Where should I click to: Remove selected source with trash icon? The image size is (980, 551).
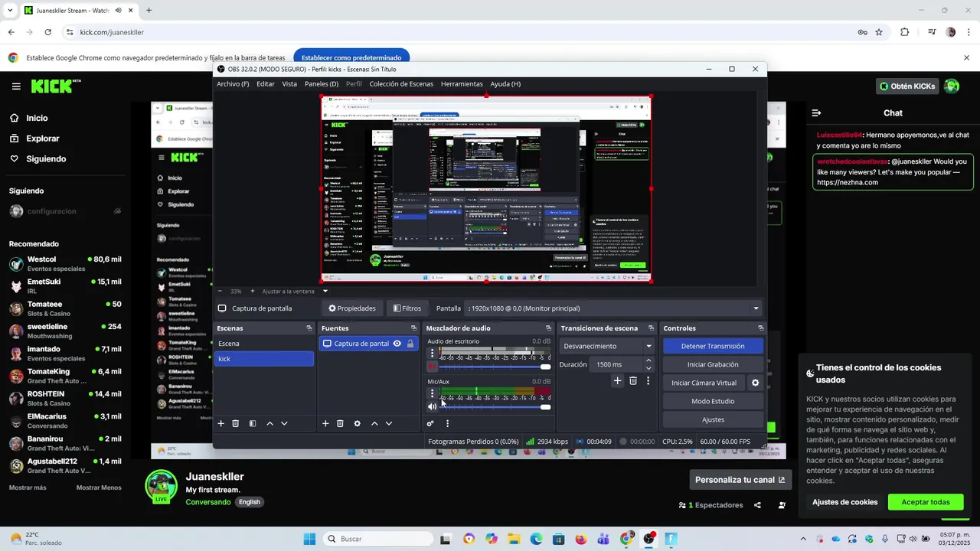click(x=340, y=423)
